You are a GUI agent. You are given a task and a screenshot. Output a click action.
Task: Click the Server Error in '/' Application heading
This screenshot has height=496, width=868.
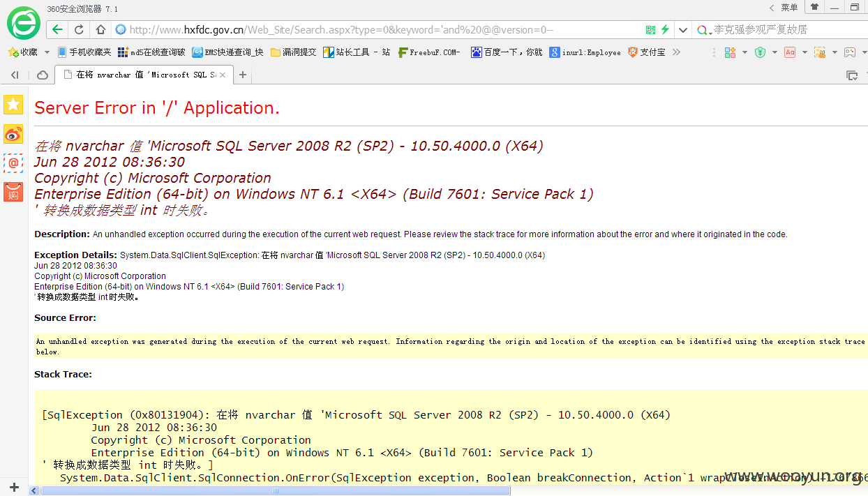(157, 107)
